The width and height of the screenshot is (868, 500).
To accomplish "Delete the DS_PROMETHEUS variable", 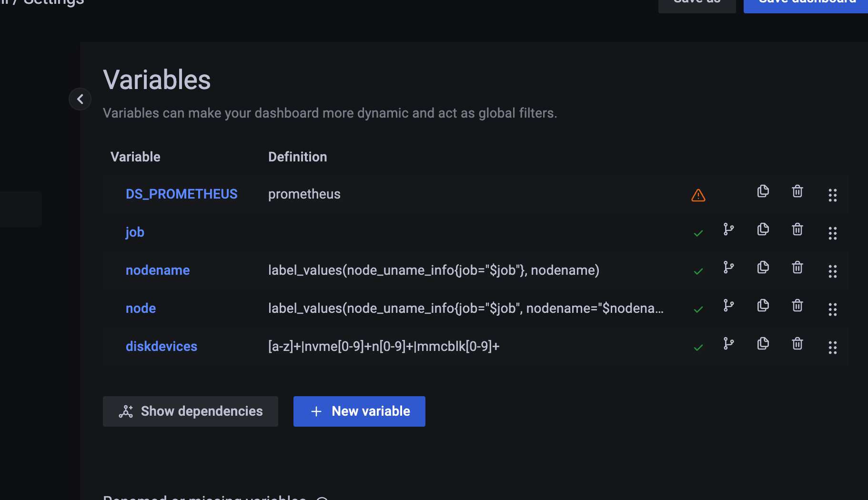I will coord(797,191).
